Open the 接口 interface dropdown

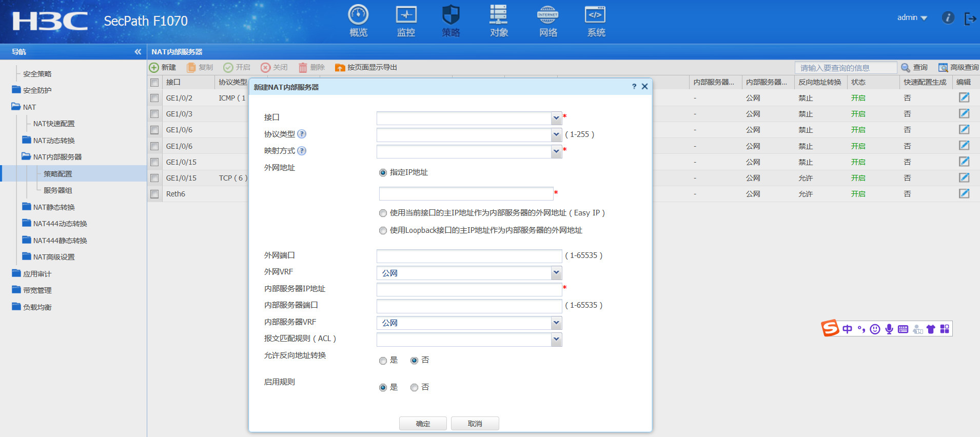tap(556, 118)
